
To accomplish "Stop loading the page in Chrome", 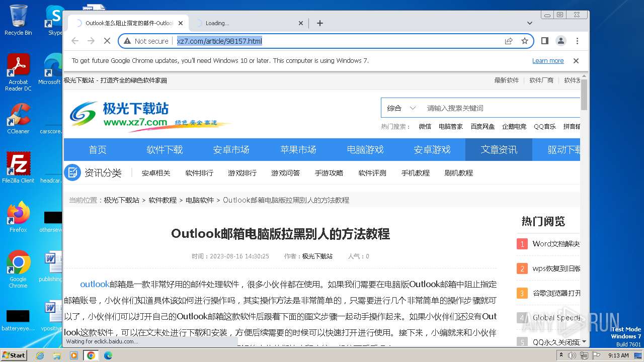I will click(x=107, y=41).
